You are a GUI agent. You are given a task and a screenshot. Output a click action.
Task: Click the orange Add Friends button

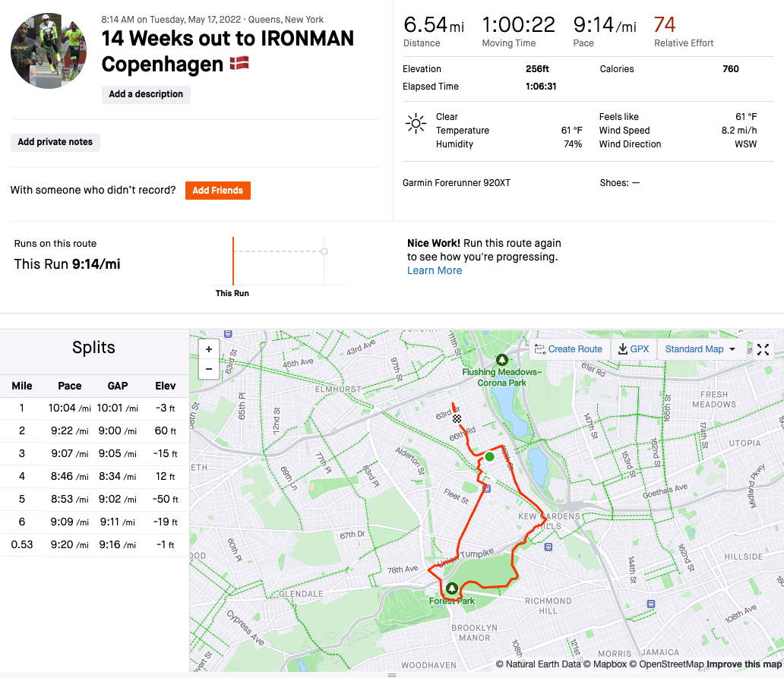217,191
